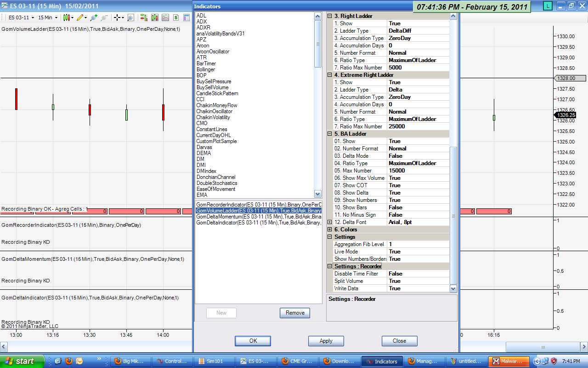Click the chart window icon in title bar
588x368 pixels.
[6, 6]
